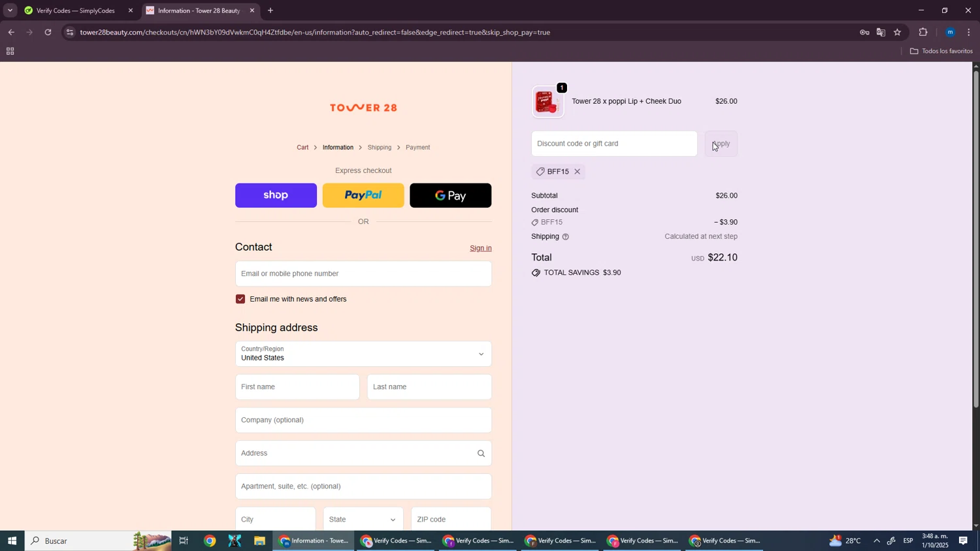Open Windows Start menu
Image resolution: width=980 pixels, height=551 pixels.
point(12,541)
